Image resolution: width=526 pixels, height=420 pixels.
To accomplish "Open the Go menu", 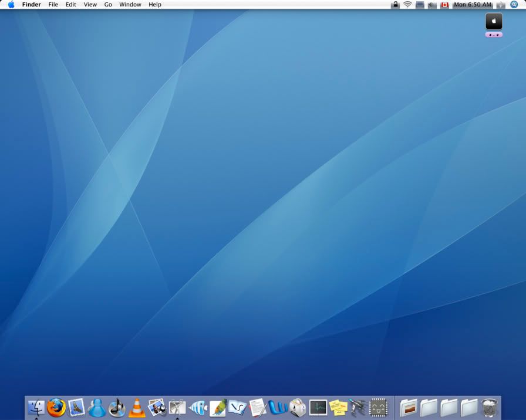I will click(x=108, y=5).
